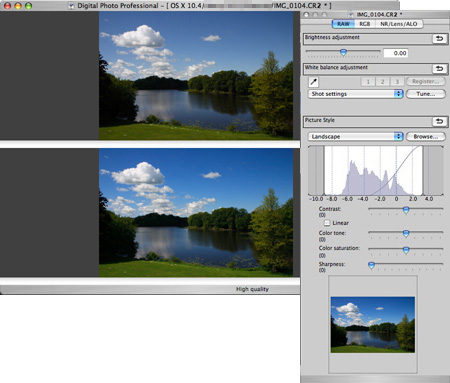
Task: Select the white balance eyedropper tool
Action: pos(313,82)
